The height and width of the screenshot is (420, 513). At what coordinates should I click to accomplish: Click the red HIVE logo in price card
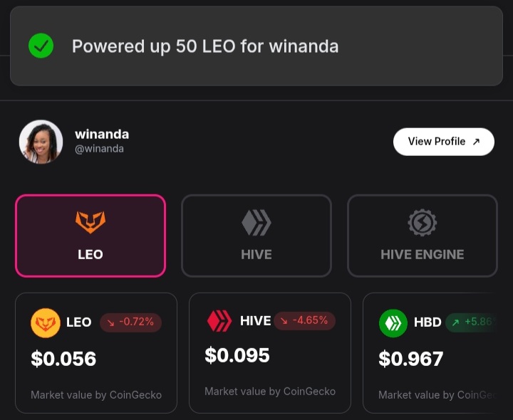pyautogui.click(x=219, y=321)
